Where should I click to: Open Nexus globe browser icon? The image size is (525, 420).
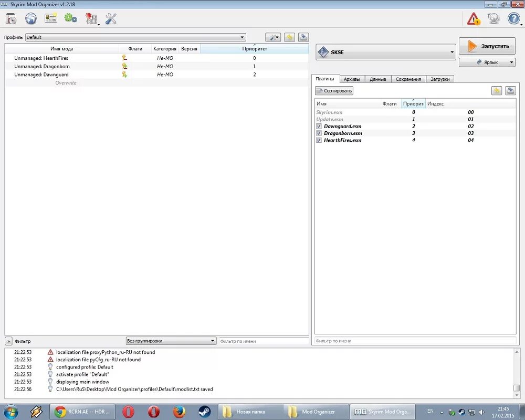coord(31,18)
